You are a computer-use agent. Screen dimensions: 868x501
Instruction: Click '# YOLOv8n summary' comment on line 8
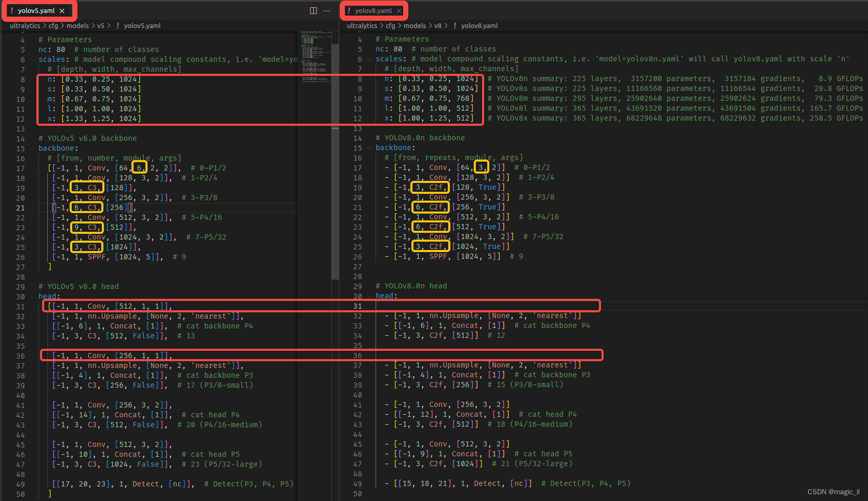(x=675, y=78)
